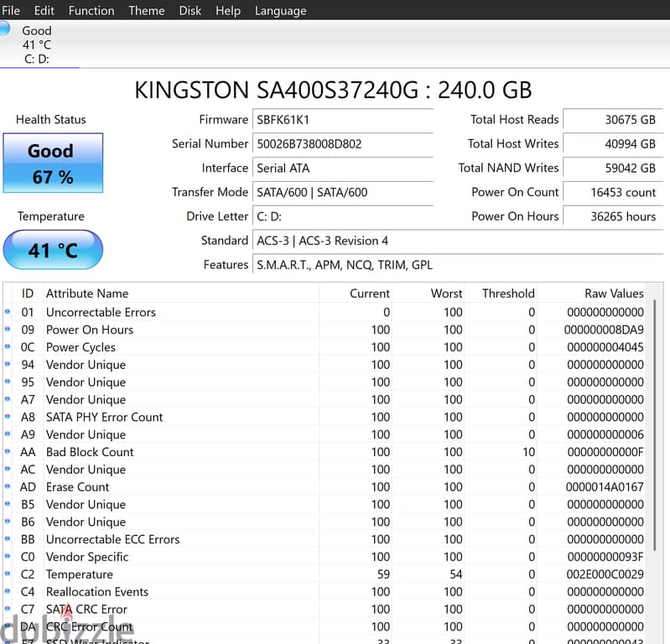This screenshot has height=644, width=670.
Task: Click the Interface field Serial ATA
Action: (x=343, y=168)
